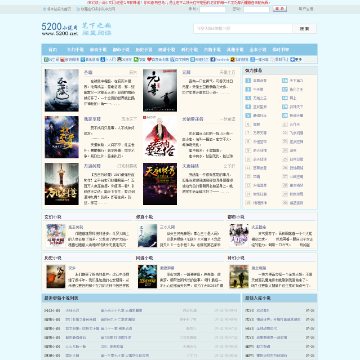The image size is (360, 360).
Task: Click the login button beside password field
Action: click(279, 9)
